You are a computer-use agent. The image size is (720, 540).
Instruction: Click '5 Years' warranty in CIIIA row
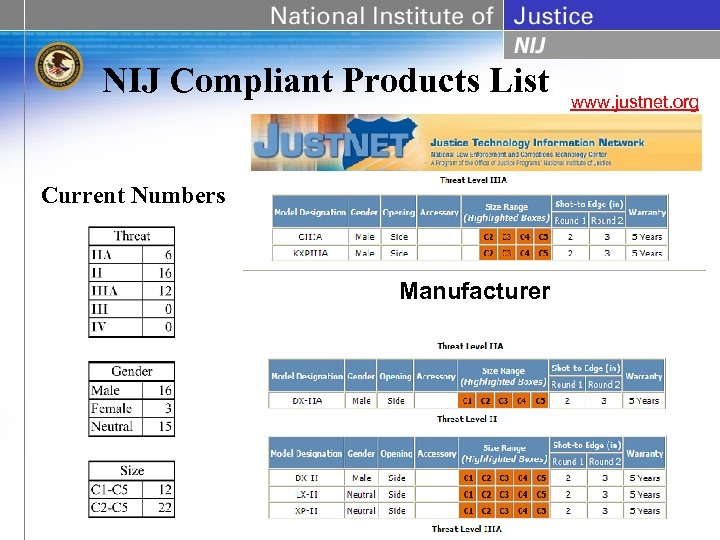tap(647, 237)
